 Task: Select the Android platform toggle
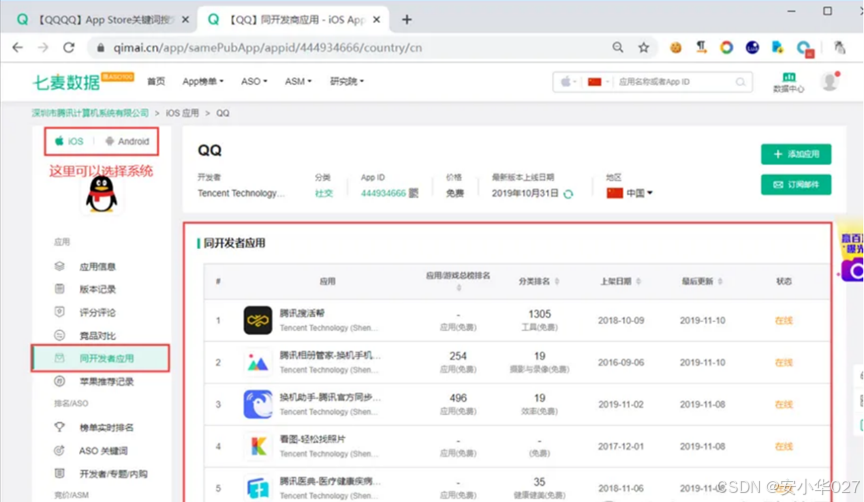(x=127, y=141)
